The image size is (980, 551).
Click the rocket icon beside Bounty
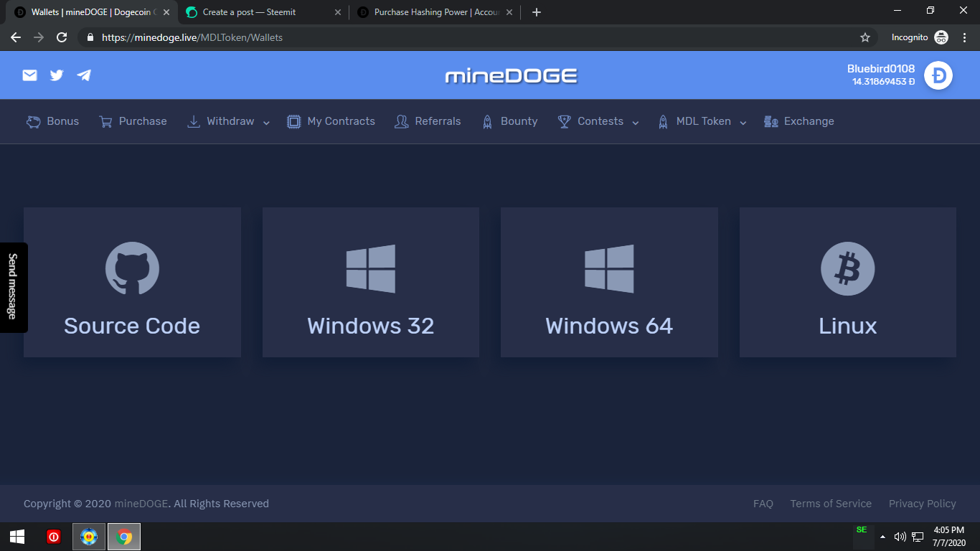coord(487,122)
